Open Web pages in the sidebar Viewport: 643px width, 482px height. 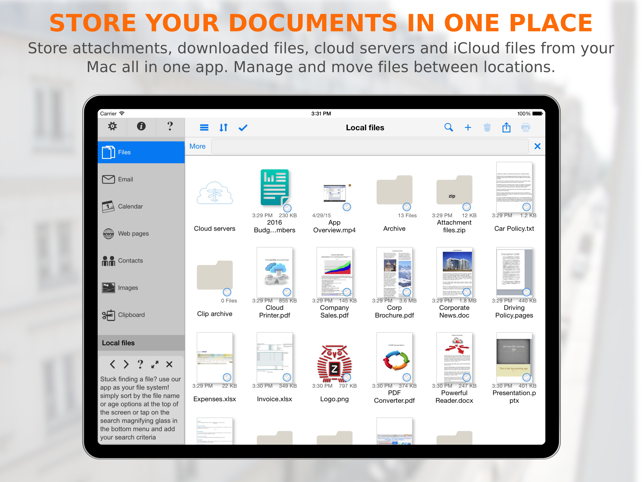point(141,233)
